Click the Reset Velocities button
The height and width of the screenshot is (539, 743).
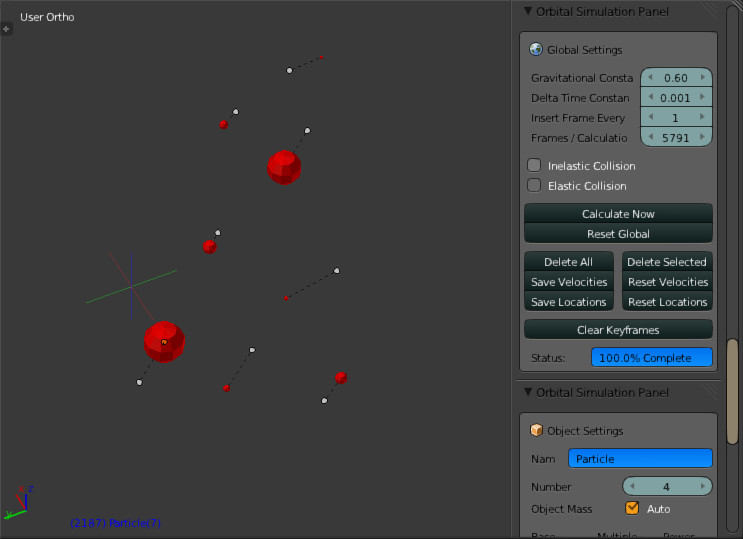pos(667,281)
